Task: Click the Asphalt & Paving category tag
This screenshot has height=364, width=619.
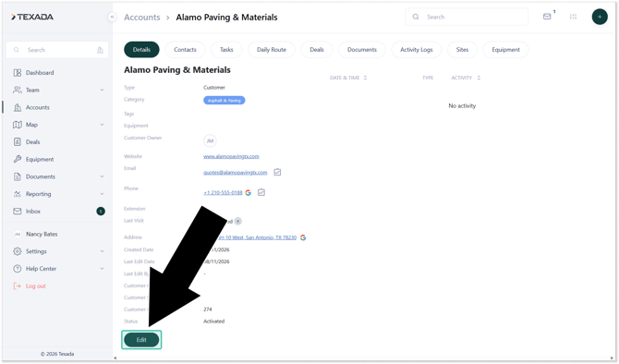Action: [x=225, y=101]
